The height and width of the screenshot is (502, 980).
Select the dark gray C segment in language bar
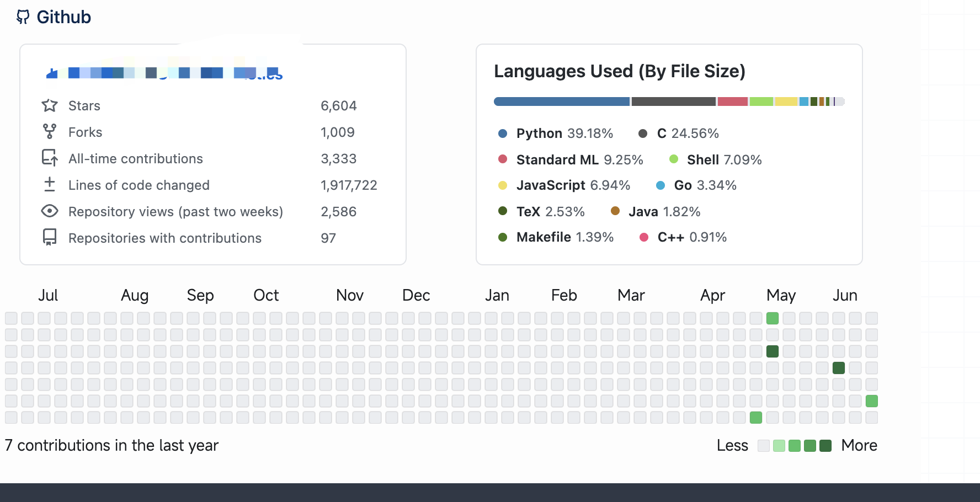pos(673,102)
